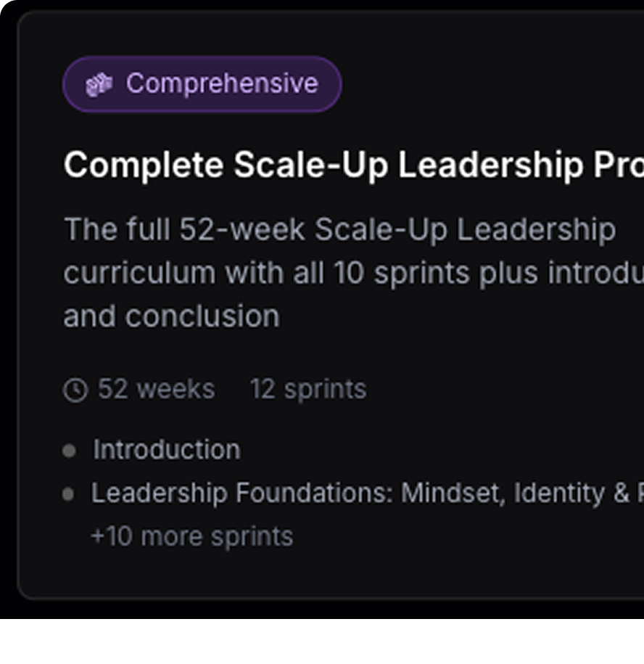Viewport: 644px width, 664px height.
Task: Open the Introduction sprint item
Action: click(x=166, y=450)
